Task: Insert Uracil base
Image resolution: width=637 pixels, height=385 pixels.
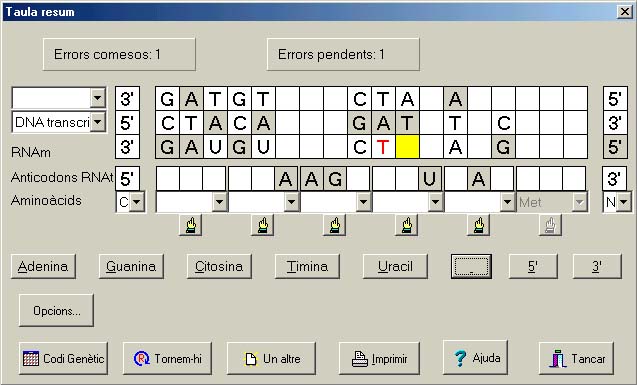Action: pyautogui.click(x=395, y=266)
